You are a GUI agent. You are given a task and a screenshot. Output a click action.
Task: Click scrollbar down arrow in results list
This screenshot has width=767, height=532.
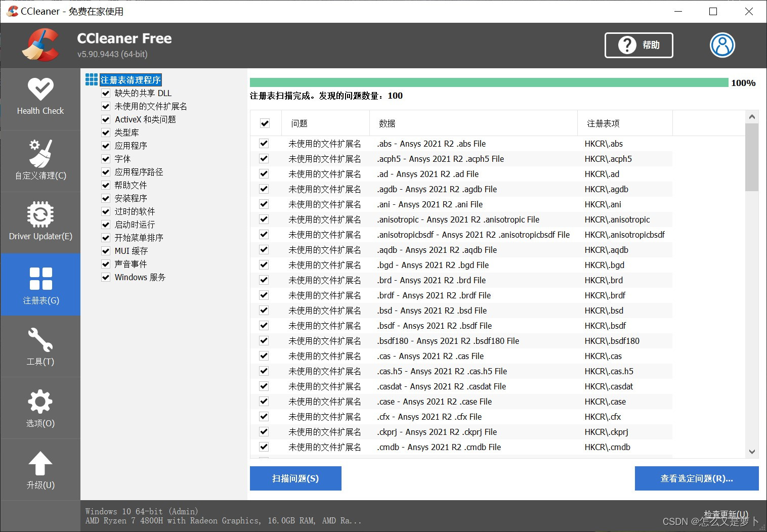[x=752, y=452]
